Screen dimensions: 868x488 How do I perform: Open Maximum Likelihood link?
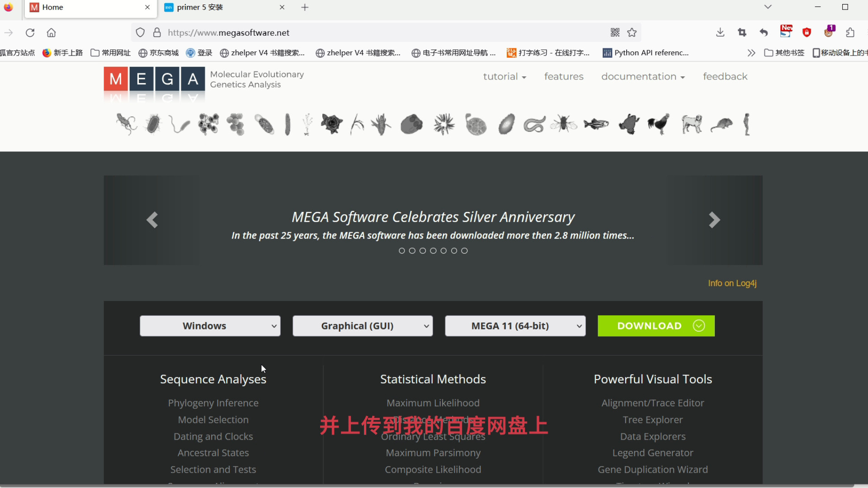tap(433, 403)
